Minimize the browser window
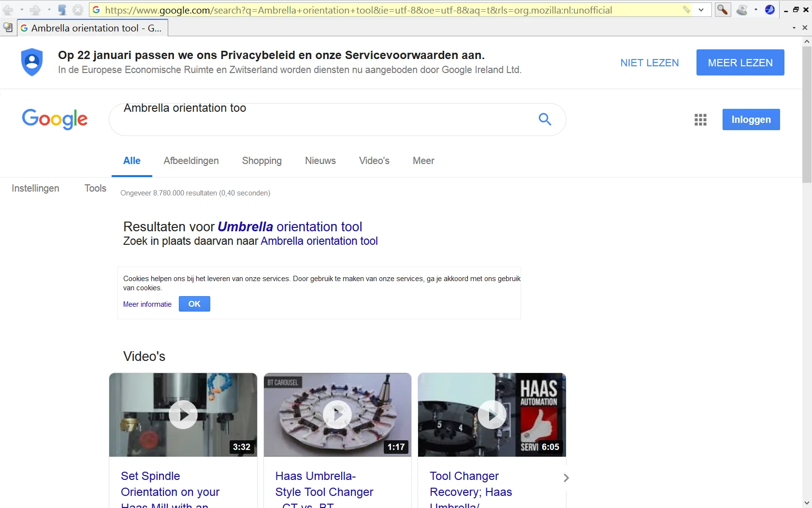Image resolution: width=812 pixels, height=508 pixels. click(786, 10)
